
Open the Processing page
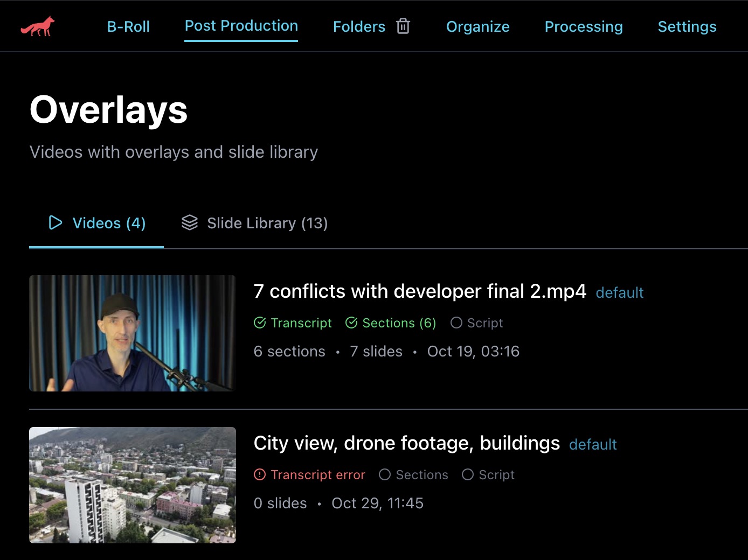[x=584, y=26]
